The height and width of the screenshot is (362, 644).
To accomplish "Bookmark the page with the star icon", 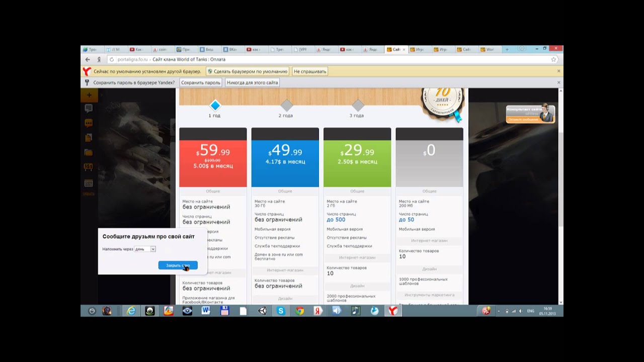I will (553, 59).
